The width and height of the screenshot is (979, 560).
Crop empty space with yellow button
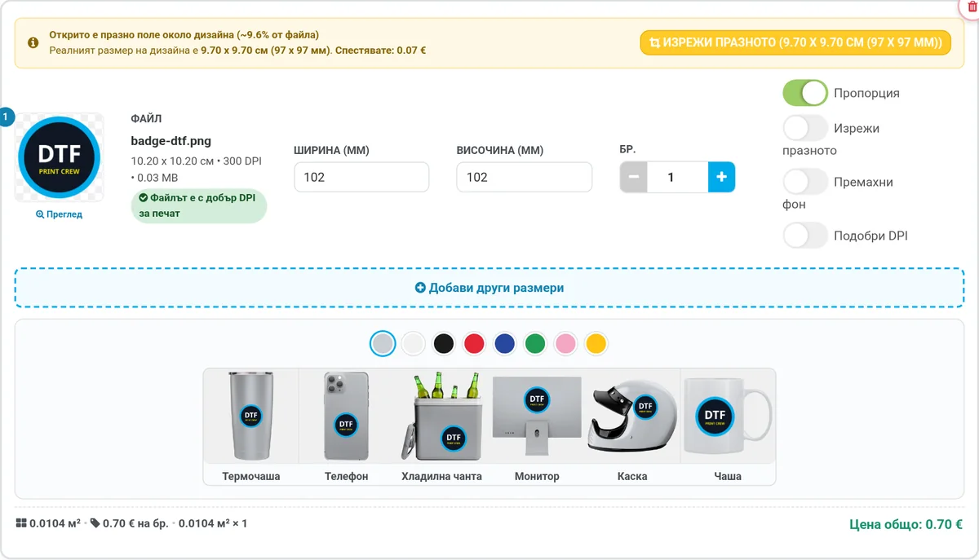point(795,42)
